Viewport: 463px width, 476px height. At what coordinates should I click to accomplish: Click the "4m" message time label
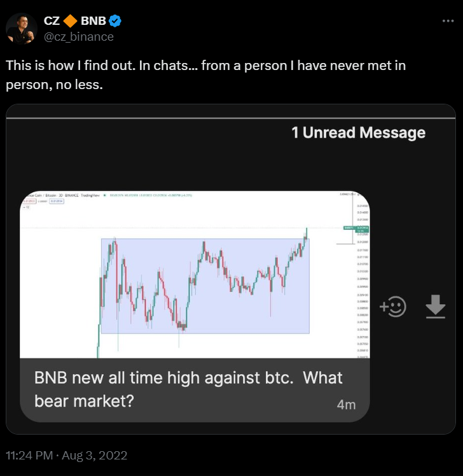[x=346, y=404]
